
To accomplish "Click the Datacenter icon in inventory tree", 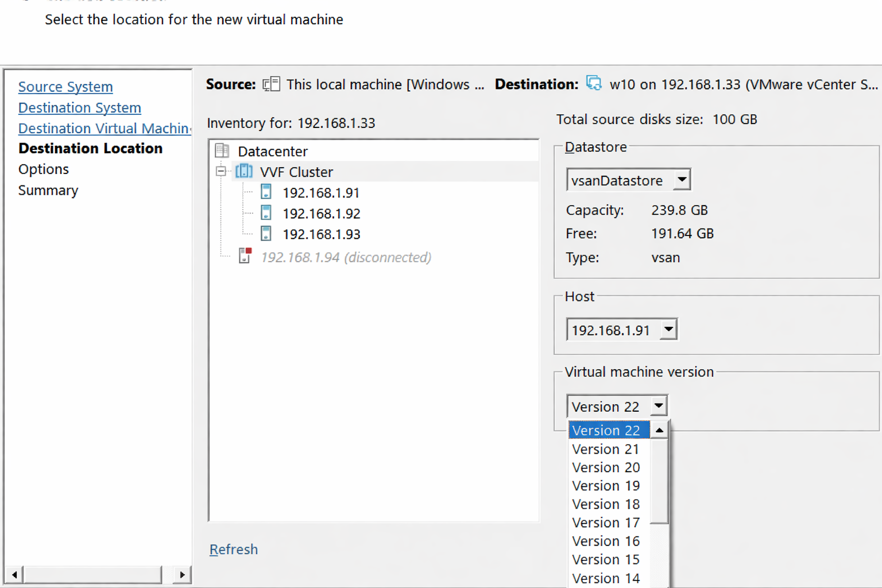I will pyautogui.click(x=222, y=151).
